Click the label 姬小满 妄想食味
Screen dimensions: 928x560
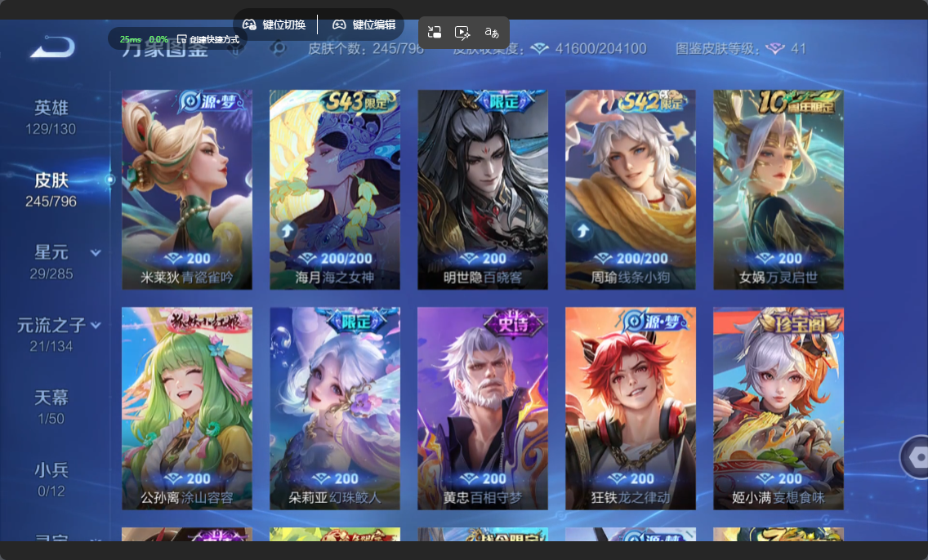click(779, 498)
